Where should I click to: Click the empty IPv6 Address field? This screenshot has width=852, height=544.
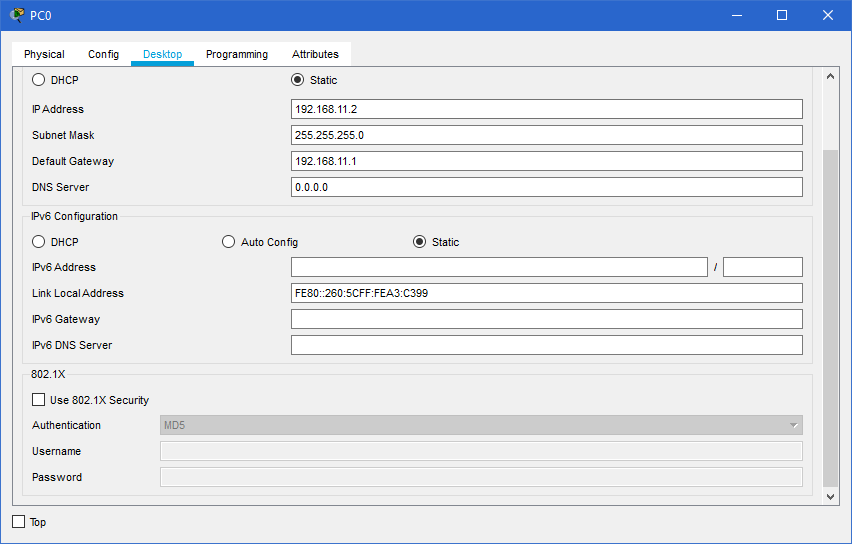[x=499, y=267]
